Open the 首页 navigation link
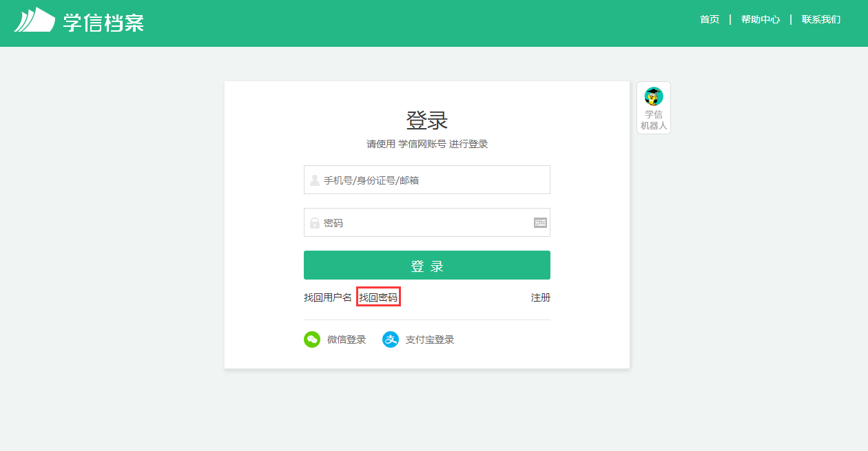The height and width of the screenshot is (451, 868). point(710,19)
